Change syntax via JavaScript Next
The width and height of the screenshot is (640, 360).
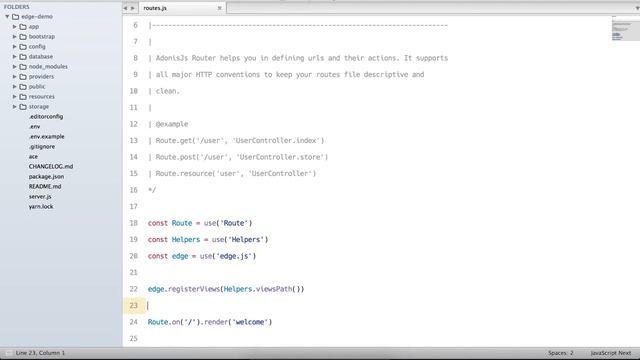[x=611, y=353]
